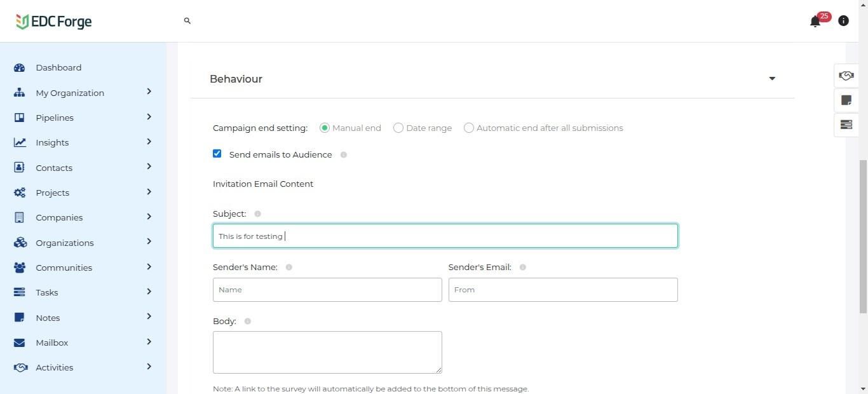Expand My Organization submenu chevron

tap(149, 92)
